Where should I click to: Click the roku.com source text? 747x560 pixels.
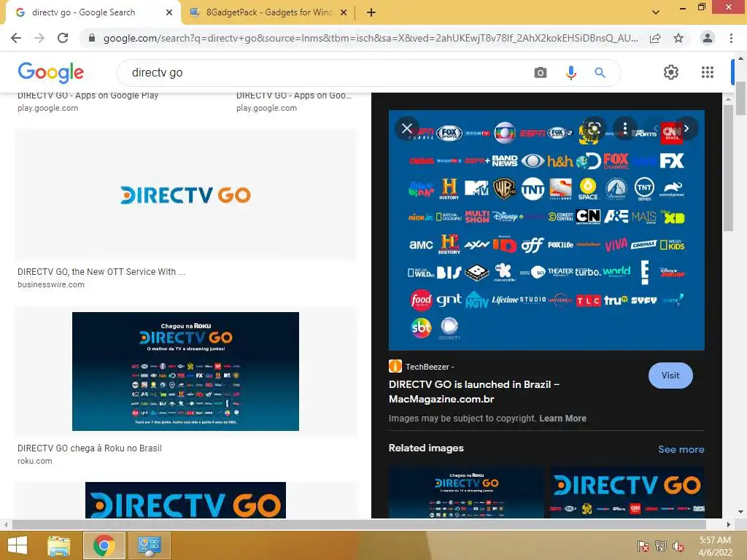click(35, 461)
